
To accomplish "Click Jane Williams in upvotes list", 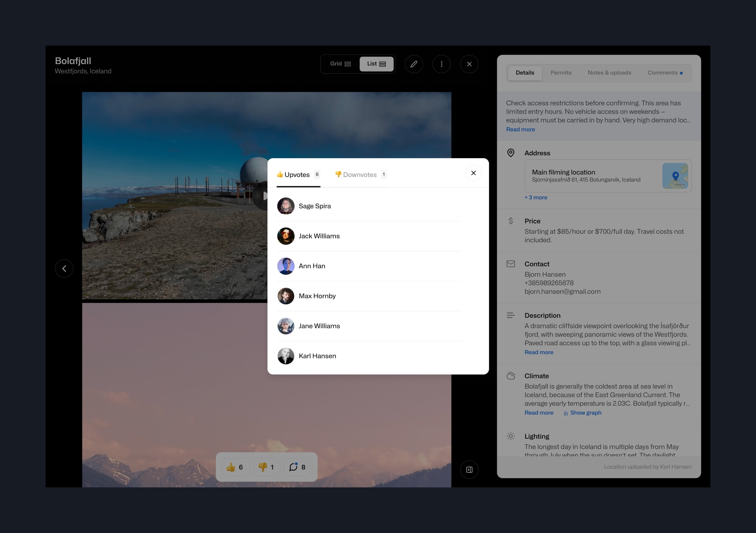I will point(369,326).
